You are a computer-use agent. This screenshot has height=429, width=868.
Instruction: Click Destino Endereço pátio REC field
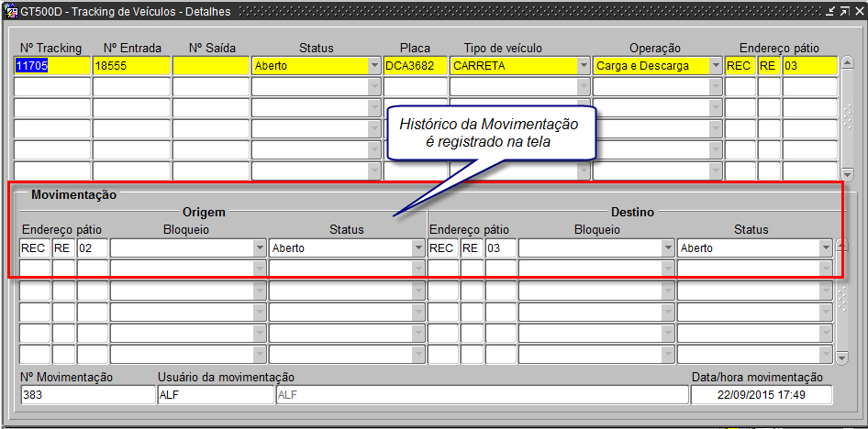coord(443,248)
